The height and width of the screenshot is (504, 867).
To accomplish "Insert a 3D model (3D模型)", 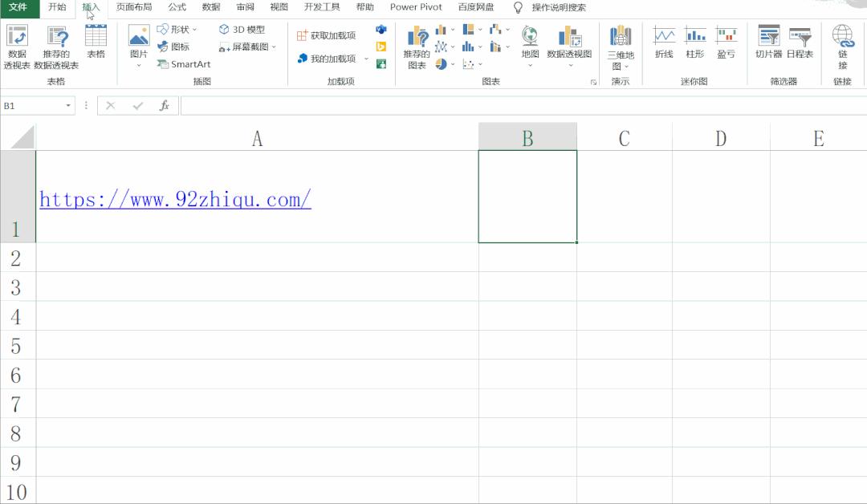I will coord(242,28).
